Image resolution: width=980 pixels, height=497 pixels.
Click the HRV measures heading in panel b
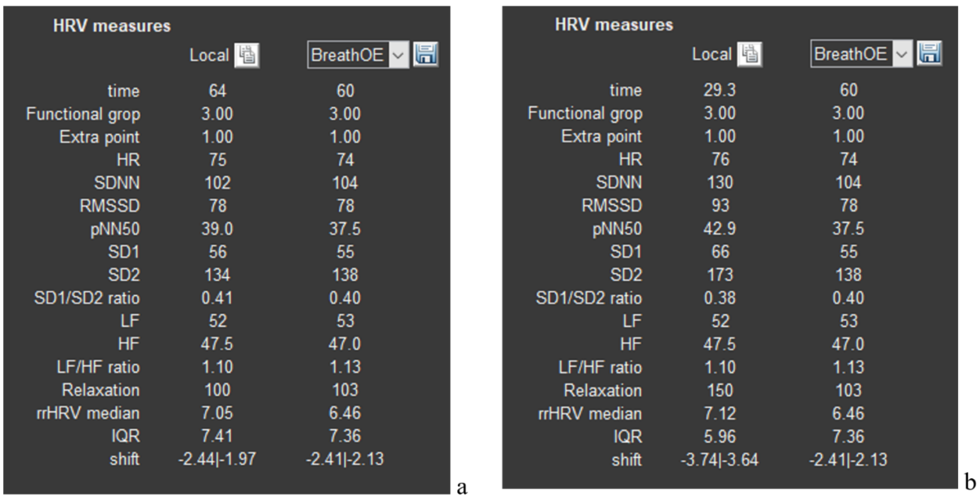tap(613, 25)
